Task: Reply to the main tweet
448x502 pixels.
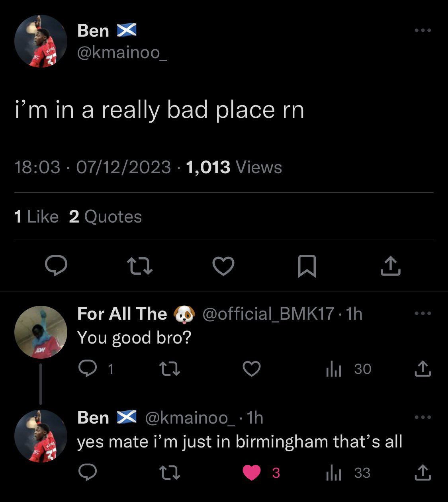Action: point(56,266)
